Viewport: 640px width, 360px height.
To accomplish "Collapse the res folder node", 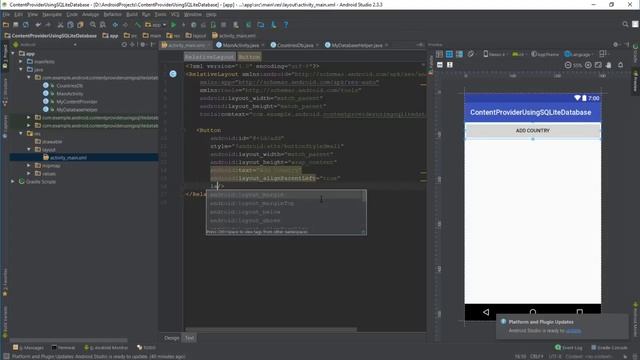I will 21,133.
